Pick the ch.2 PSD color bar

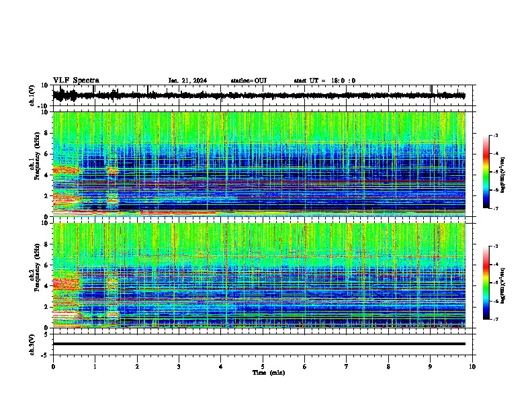coord(486,283)
